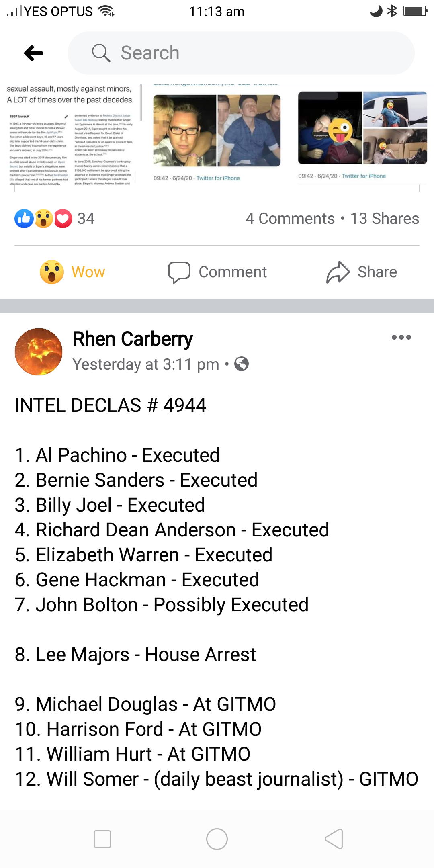
Task: Open the 13 Shares list
Action: 385,219
